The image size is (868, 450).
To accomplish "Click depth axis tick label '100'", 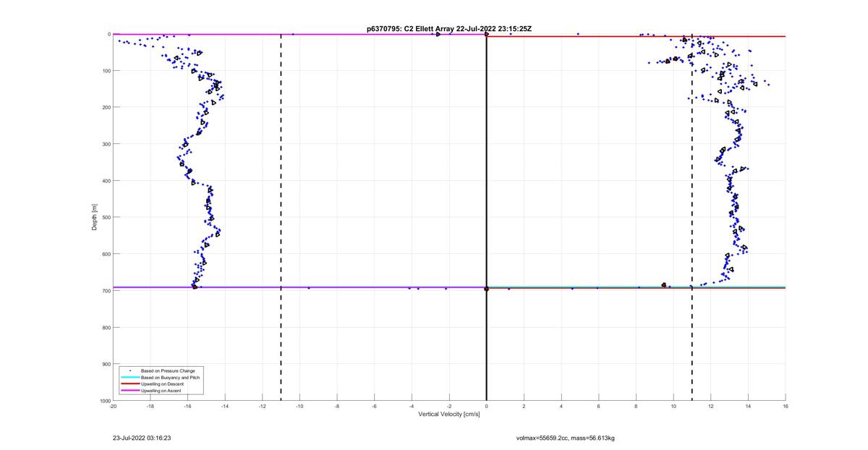I will [106, 71].
